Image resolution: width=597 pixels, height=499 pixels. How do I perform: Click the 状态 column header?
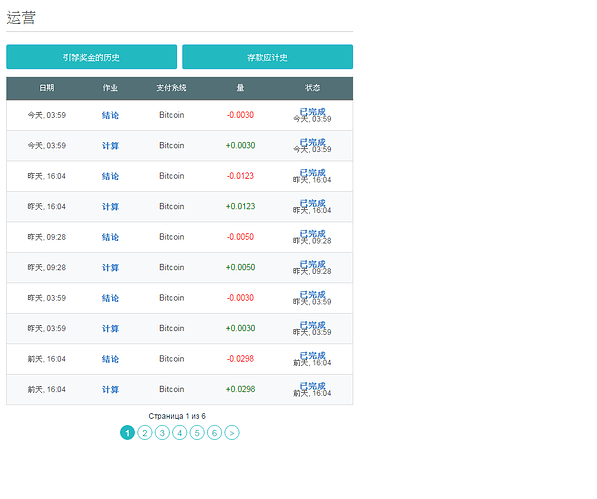(313, 88)
